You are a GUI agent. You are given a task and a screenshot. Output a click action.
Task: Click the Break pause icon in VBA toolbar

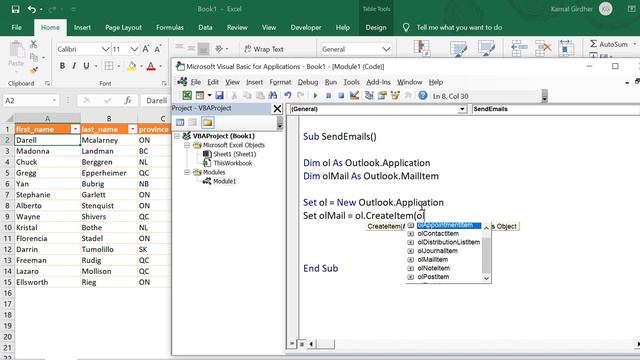(x=328, y=96)
